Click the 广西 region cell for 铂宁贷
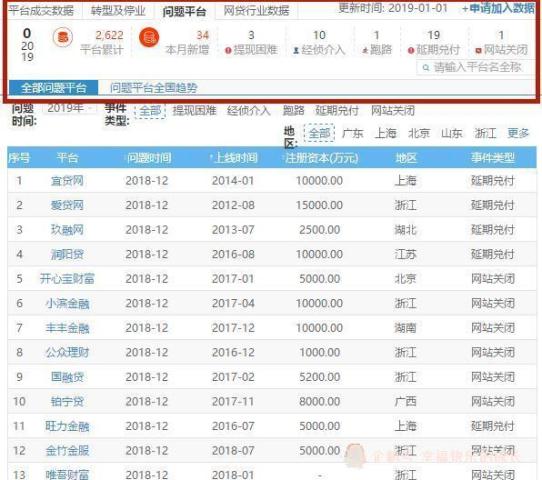The image size is (542, 480). point(405,402)
